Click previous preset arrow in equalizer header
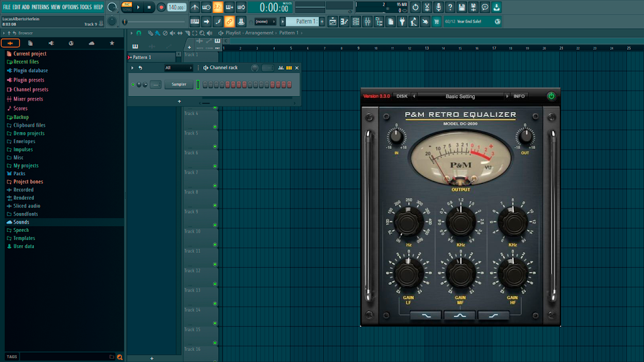Screen dimensions: 644x362 coord(414,96)
